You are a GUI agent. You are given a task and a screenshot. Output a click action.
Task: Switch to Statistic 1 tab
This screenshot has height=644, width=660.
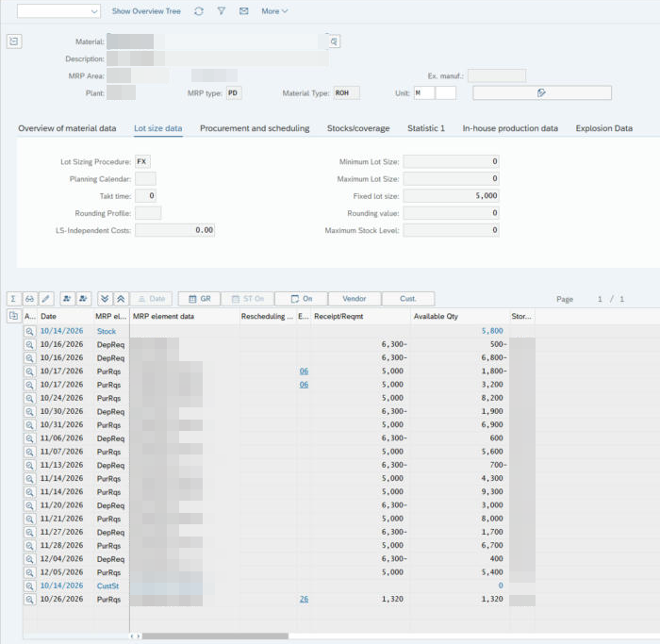coord(425,128)
